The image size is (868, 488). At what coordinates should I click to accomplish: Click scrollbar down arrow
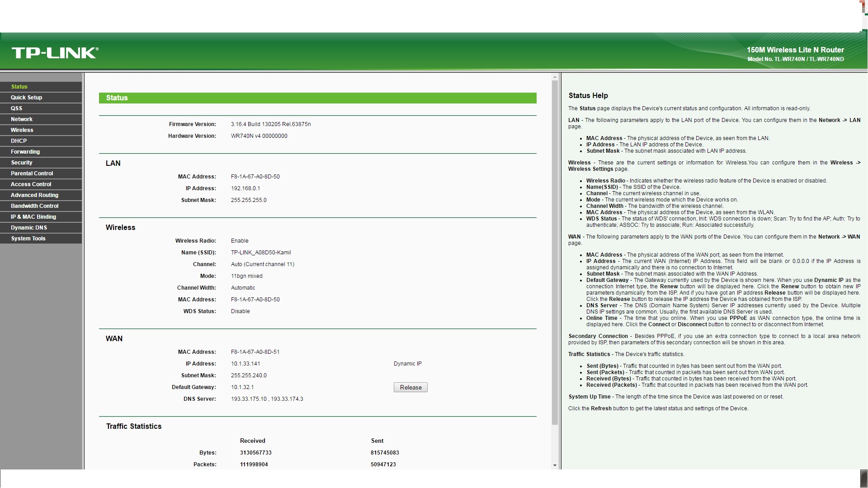click(555, 465)
